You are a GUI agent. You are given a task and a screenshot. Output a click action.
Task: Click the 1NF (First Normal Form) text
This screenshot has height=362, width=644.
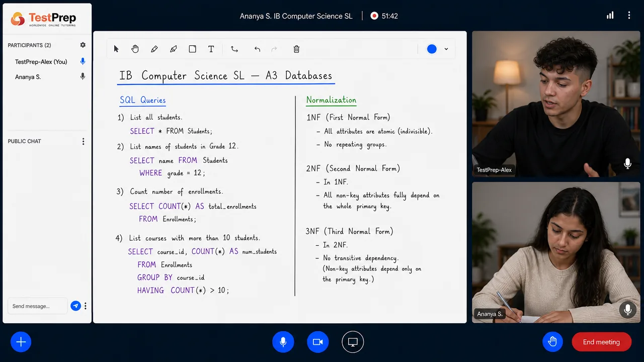(348, 117)
